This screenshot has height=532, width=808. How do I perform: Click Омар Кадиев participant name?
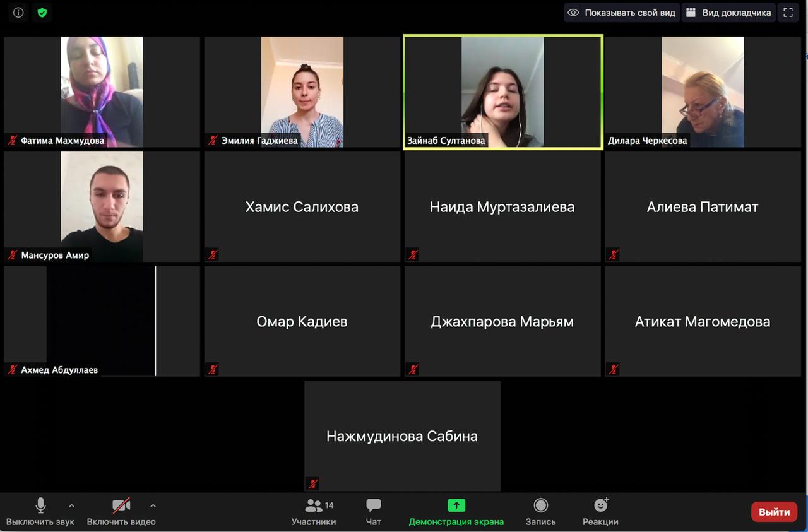tap(302, 322)
